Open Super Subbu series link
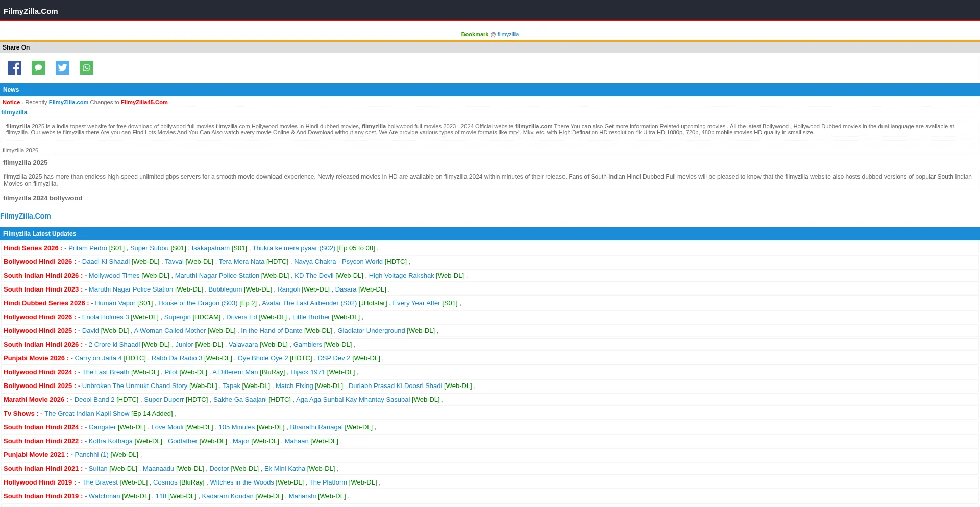980x507 pixels. (x=149, y=248)
